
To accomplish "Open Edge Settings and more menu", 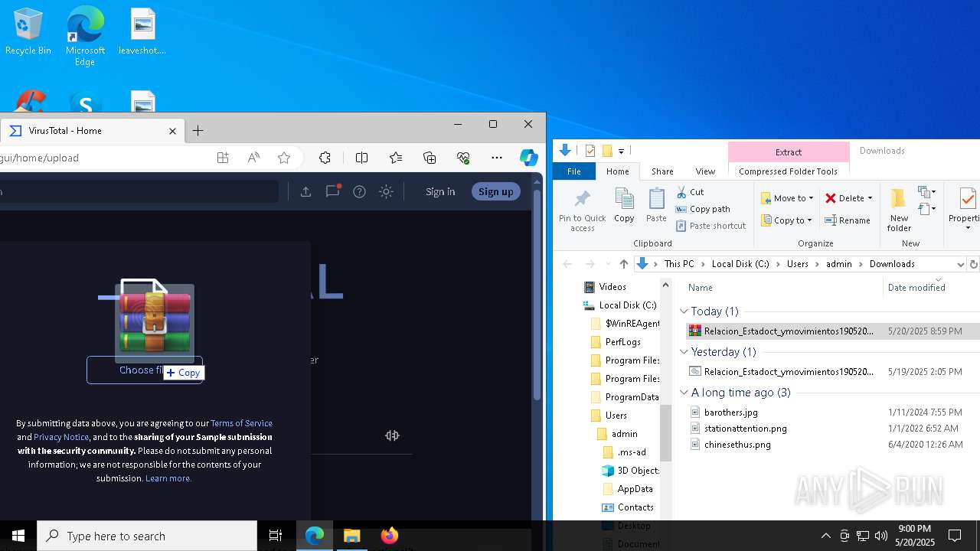I will pyautogui.click(x=497, y=158).
